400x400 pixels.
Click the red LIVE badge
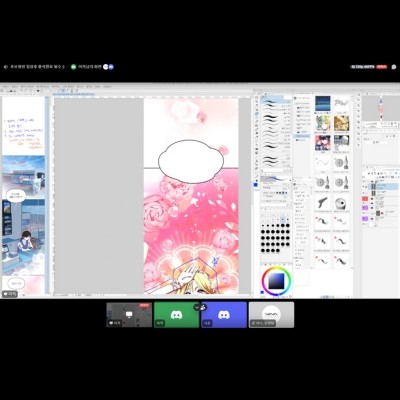click(x=382, y=67)
